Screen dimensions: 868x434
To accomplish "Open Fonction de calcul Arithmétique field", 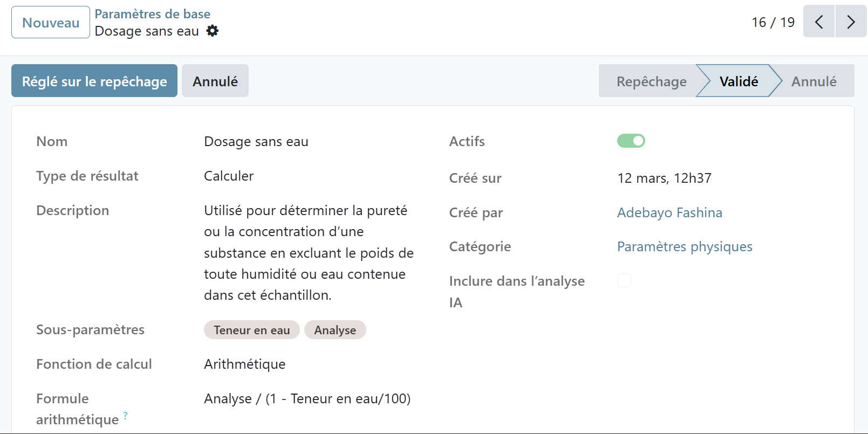I will (244, 364).
